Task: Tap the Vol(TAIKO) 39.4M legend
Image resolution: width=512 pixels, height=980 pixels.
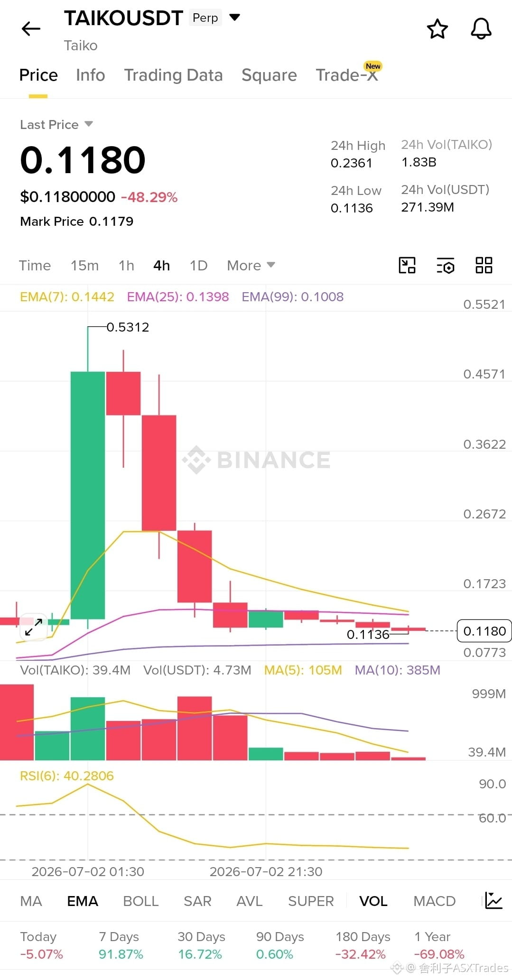Action: pos(75,670)
